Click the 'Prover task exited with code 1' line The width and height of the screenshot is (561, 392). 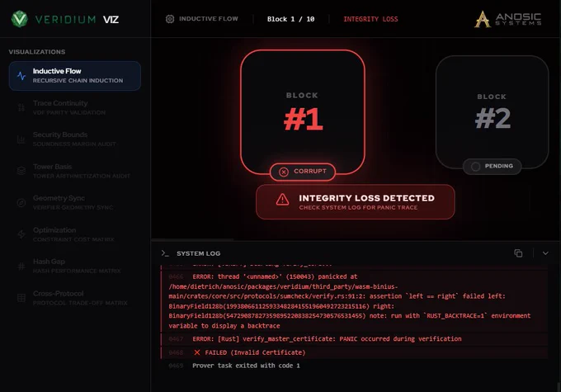(x=246, y=366)
